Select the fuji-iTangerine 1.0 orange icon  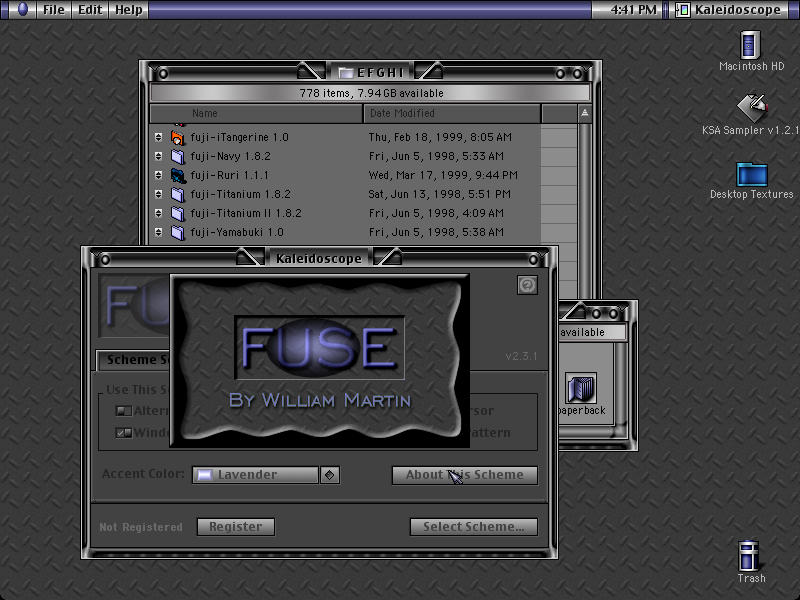point(178,137)
